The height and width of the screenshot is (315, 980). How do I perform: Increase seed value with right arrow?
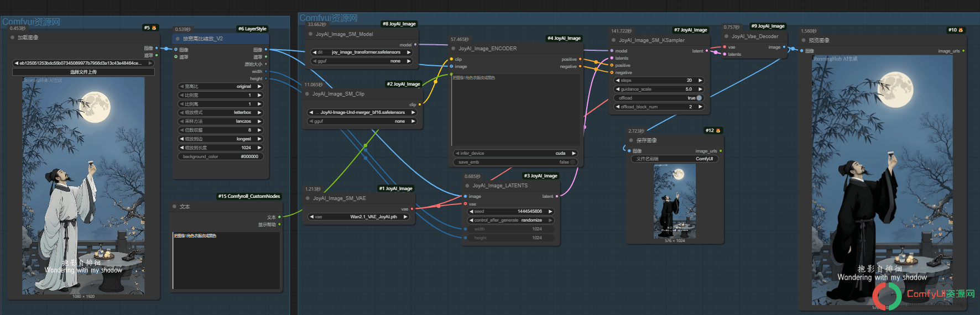click(x=550, y=211)
